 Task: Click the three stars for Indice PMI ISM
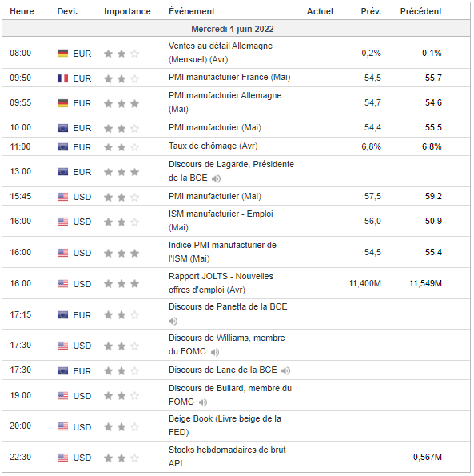pyautogui.click(x=121, y=253)
